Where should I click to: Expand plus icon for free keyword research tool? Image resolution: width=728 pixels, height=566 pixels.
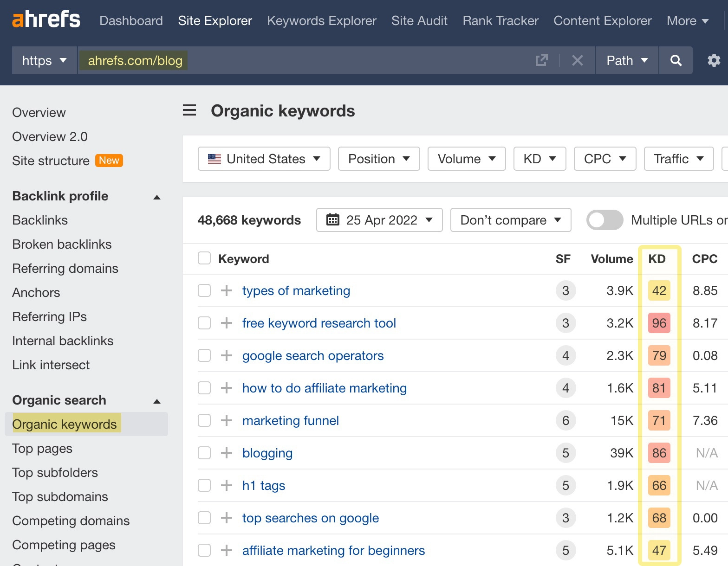[227, 323]
